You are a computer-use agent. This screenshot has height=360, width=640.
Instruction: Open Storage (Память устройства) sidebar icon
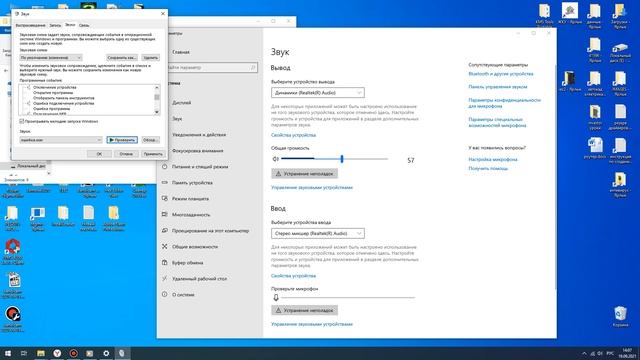click(x=164, y=182)
